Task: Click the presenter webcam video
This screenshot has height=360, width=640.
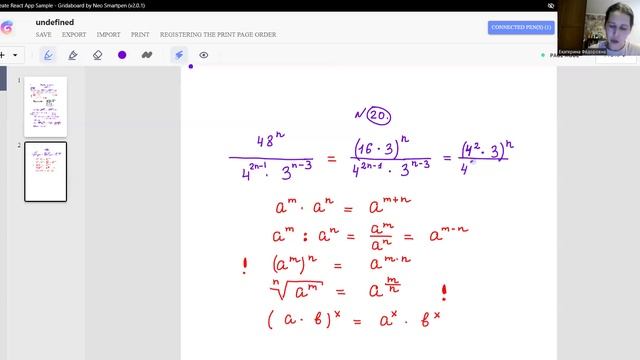Action: click(599, 27)
